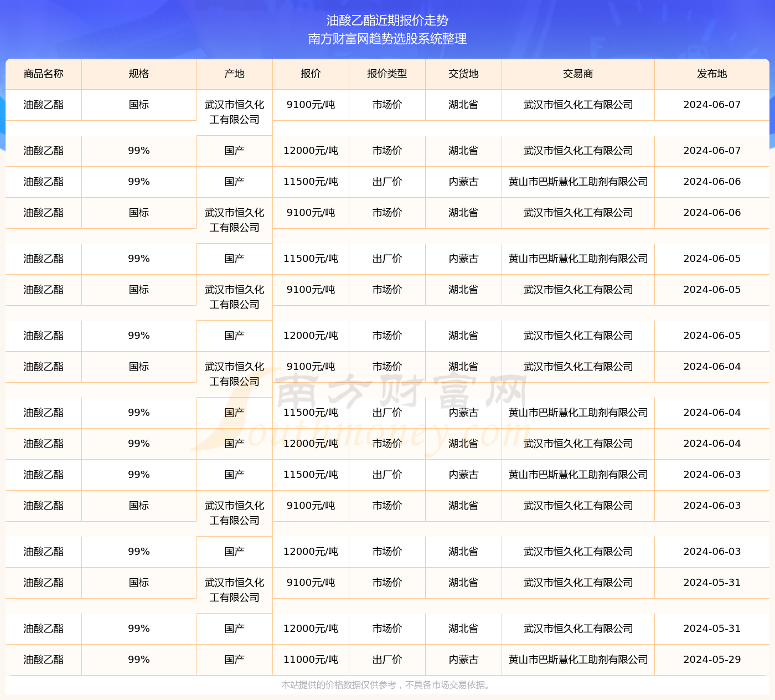The width and height of the screenshot is (775, 700).
Task: Click the 报价类型 column header
Action: tap(387, 74)
